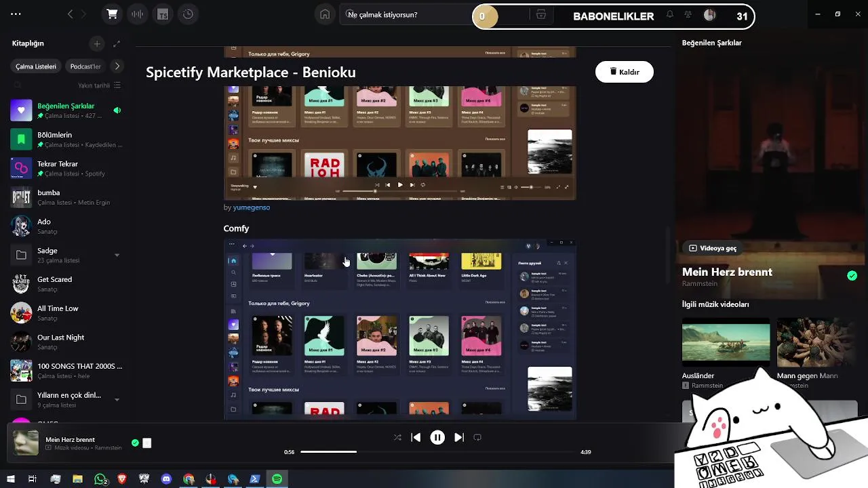Toggle shuffle playback

pos(397,438)
